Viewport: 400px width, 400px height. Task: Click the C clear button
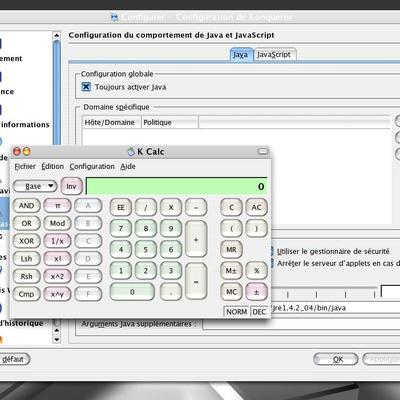[x=231, y=207]
